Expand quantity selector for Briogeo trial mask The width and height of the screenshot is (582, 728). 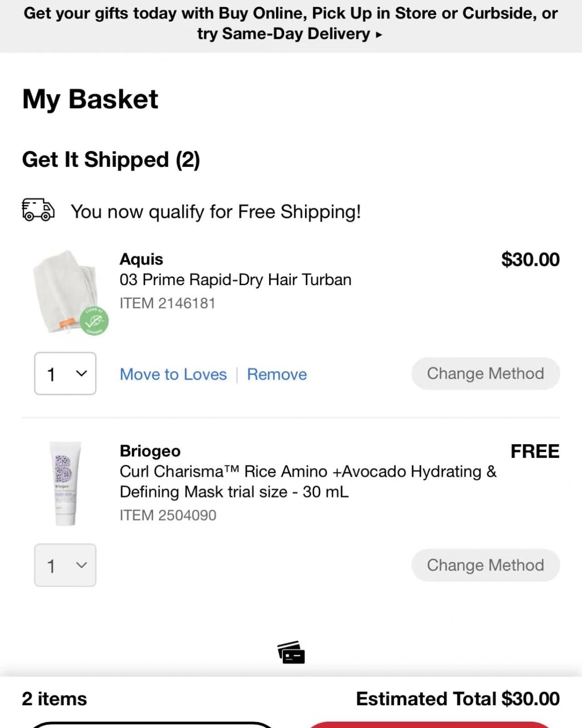click(x=65, y=565)
